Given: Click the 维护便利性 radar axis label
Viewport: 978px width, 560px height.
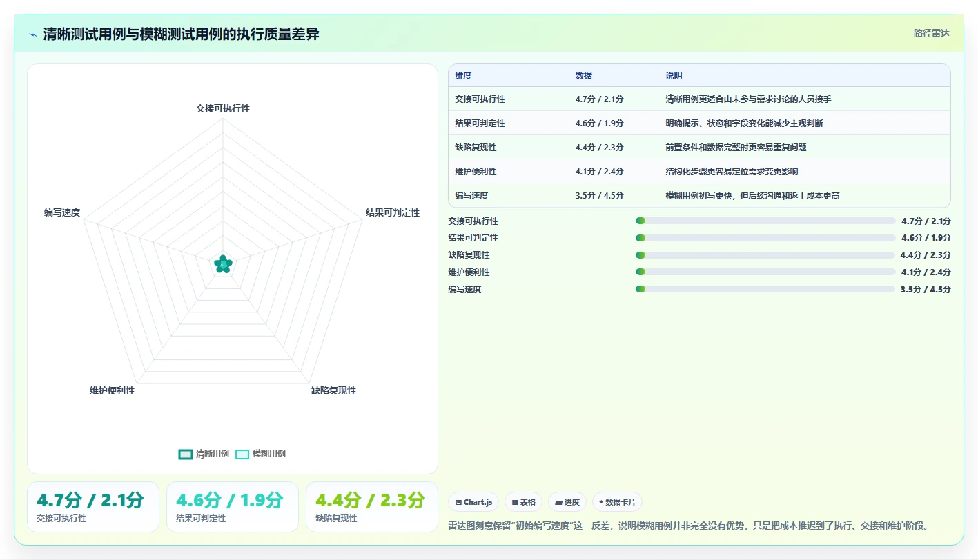Looking at the screenshot, I should pos(112,391).
